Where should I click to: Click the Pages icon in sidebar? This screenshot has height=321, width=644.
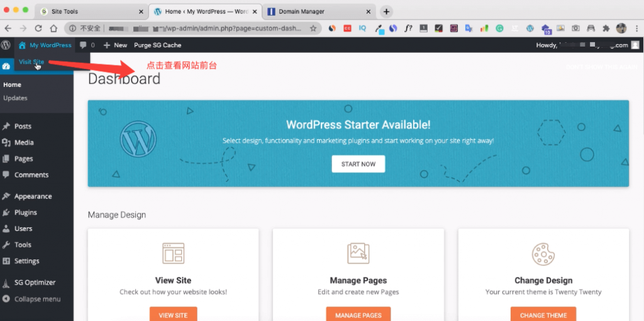pyautogui.click(x=6, y=159)
